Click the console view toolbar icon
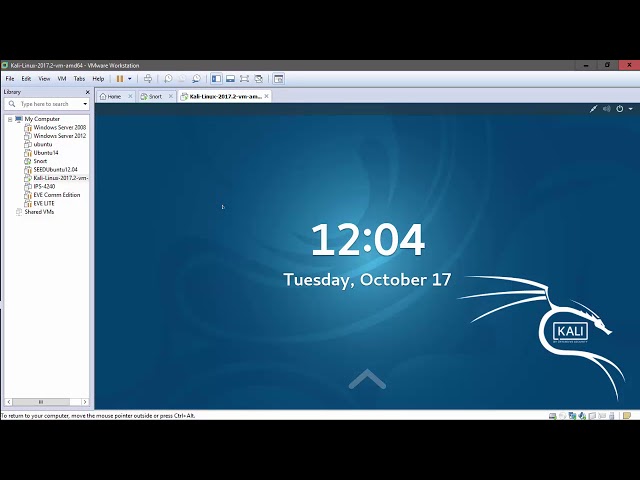 [x=278, y=79]
